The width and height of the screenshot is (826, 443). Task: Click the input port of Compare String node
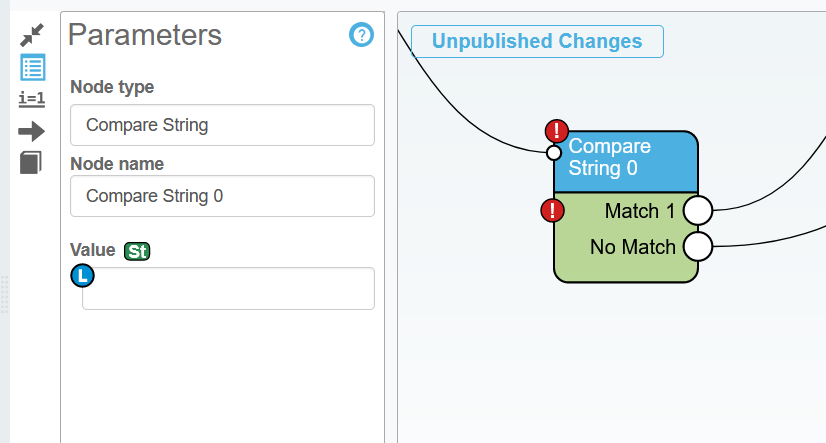click(553, 153)
